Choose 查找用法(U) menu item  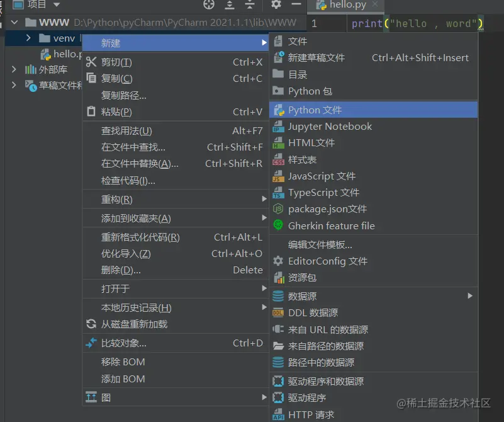tap(175, 130)
